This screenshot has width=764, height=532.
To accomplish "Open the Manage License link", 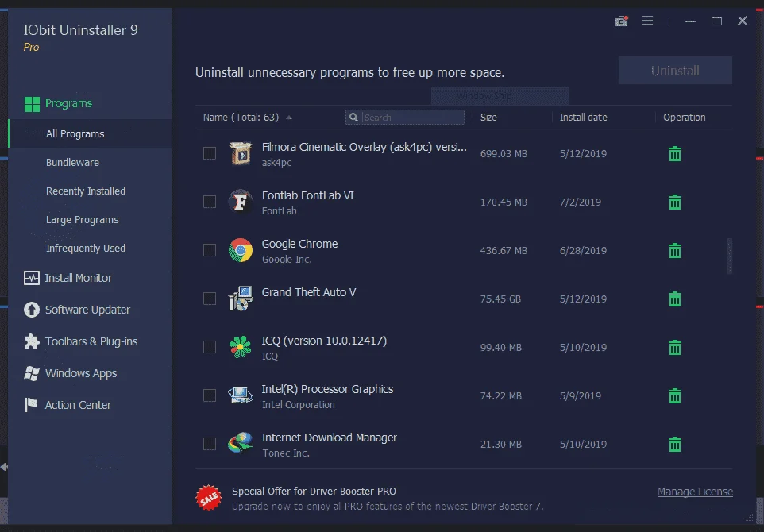I will pos(695,492).
